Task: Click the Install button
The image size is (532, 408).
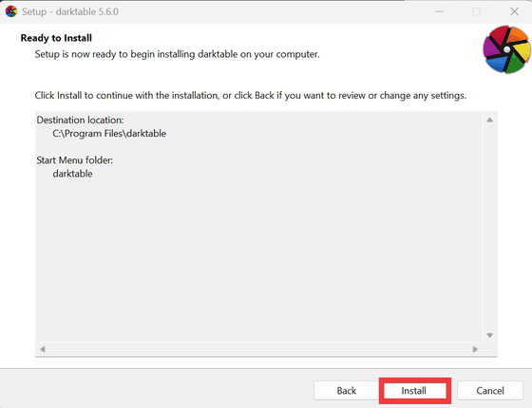Action: [414, 391]
